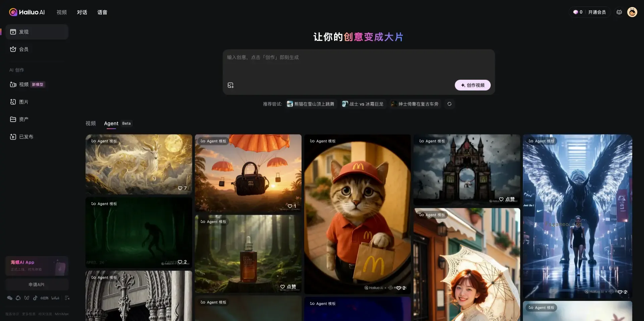This screenshot has height=321, width=644.
Task: Open the tutorial book icon in header
Action: 619,12
